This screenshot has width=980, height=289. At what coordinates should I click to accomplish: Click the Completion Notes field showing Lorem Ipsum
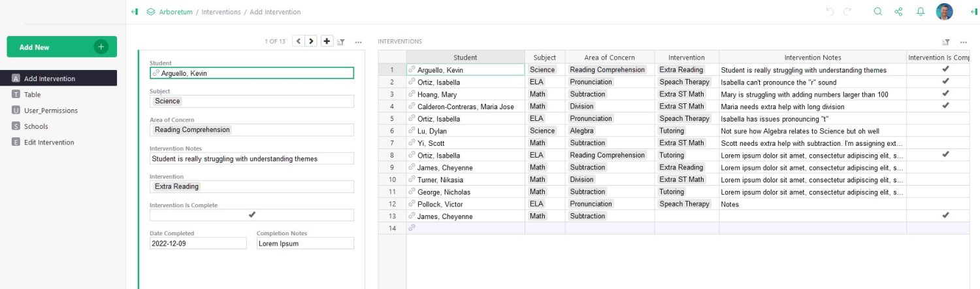pyautogui.click(x=305, y=243)
